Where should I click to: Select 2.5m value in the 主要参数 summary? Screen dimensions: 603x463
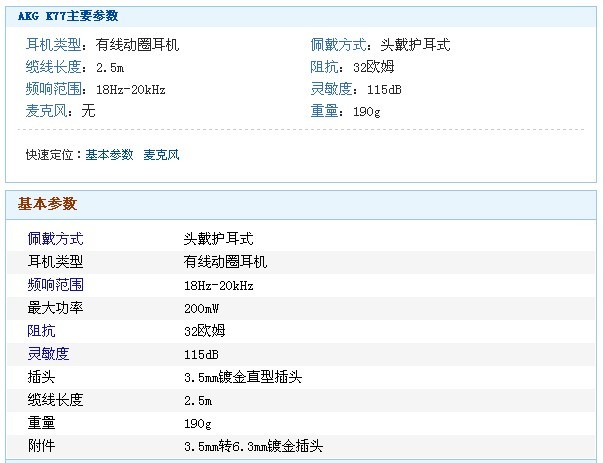tap(110, 68)
